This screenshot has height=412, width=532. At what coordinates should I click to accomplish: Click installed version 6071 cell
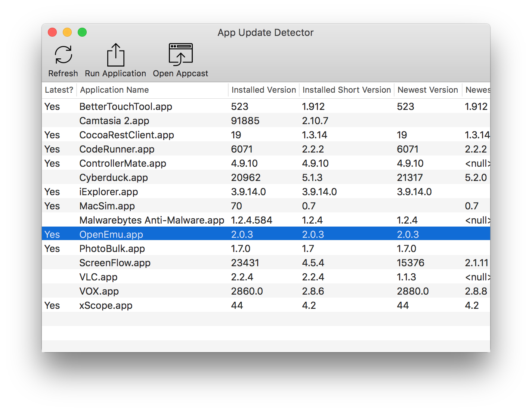(242, 149)
